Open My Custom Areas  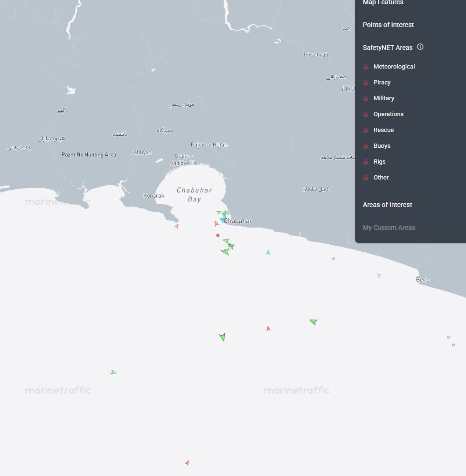pos(389,228)
